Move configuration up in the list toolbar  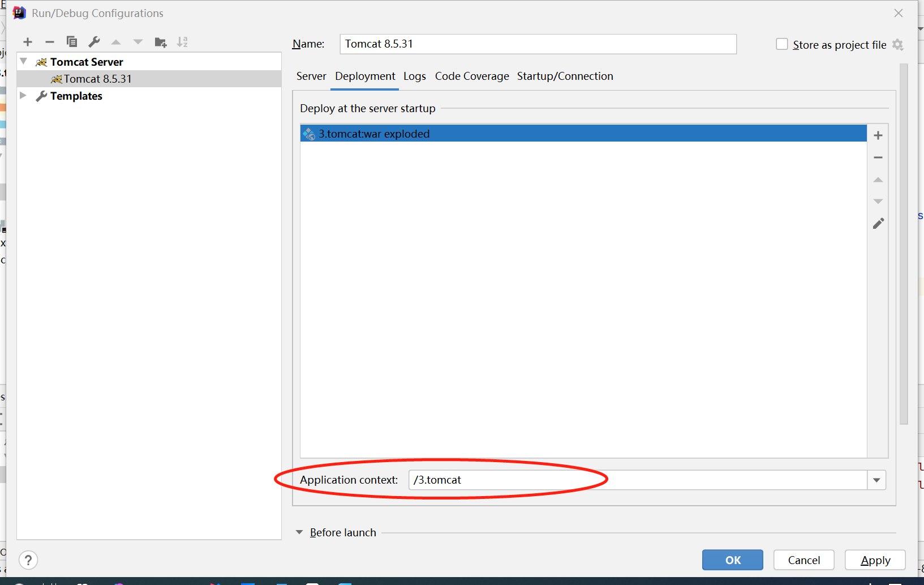(116, 42)
